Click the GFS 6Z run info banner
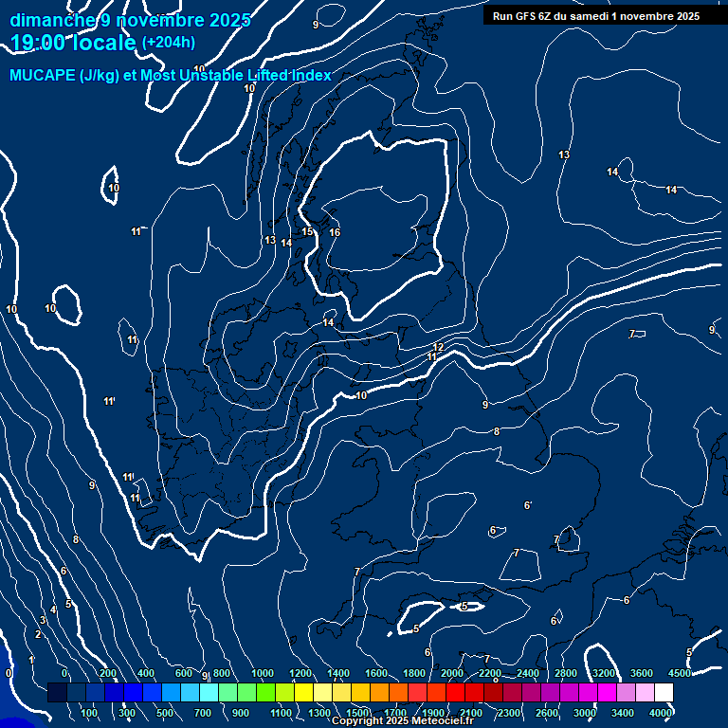The width and height of the screenshot is (728, 728). (x=596, y=15)
